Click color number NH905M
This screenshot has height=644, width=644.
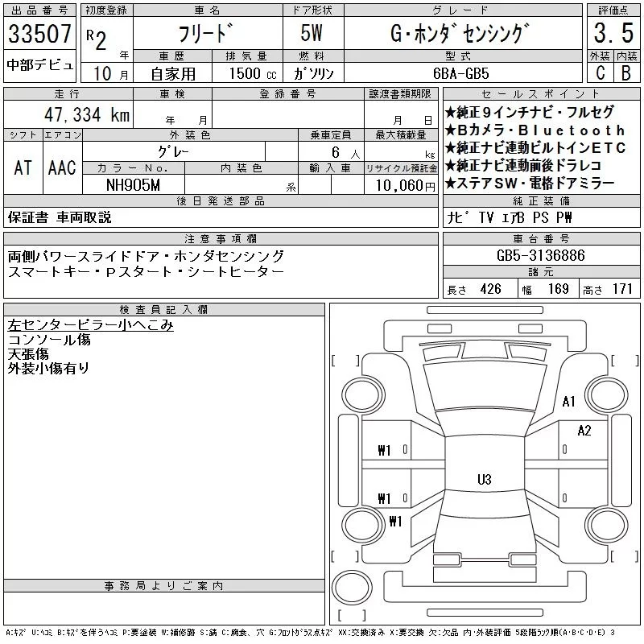coord(133,185)
